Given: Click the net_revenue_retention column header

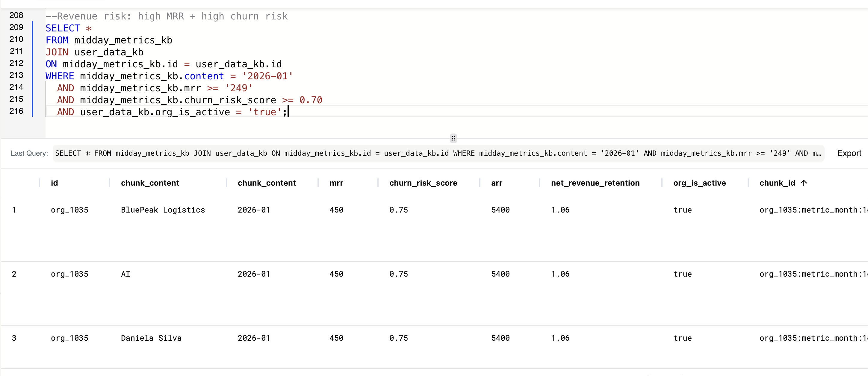Looking at the screenshot, I should click(x=595, y=183).
